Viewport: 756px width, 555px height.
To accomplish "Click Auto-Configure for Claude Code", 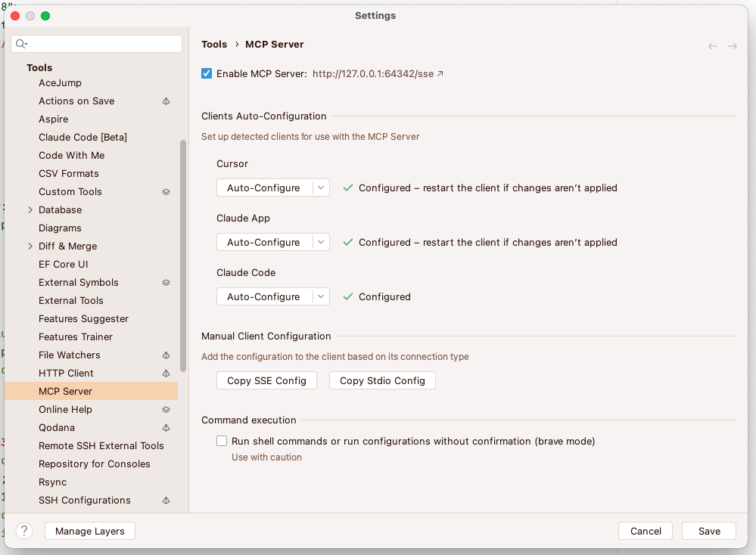I will click(264, 296).
